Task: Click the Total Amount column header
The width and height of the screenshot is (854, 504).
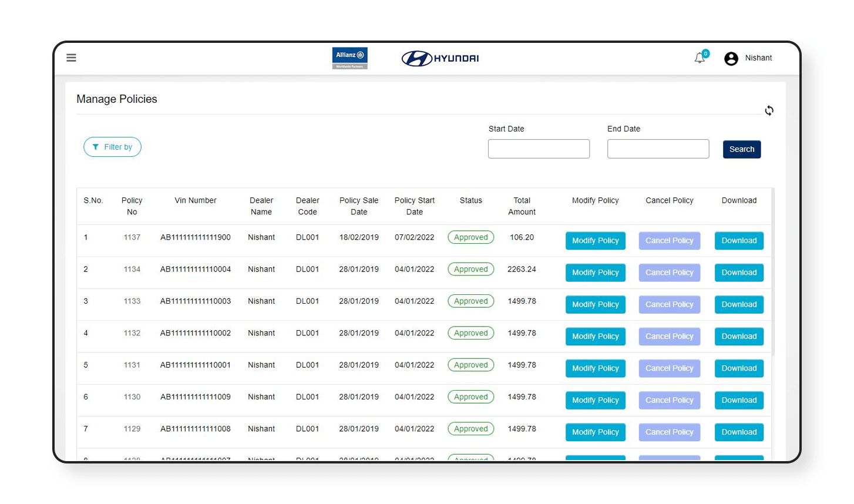Action: coord(522,206)
